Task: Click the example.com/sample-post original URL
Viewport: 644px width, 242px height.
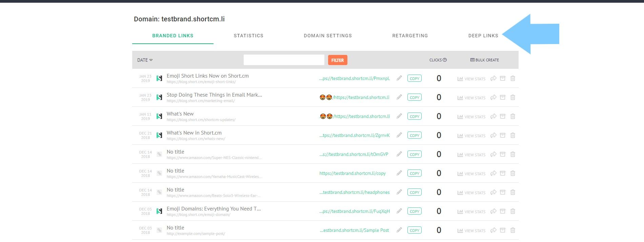Action: tap(196, 234)
